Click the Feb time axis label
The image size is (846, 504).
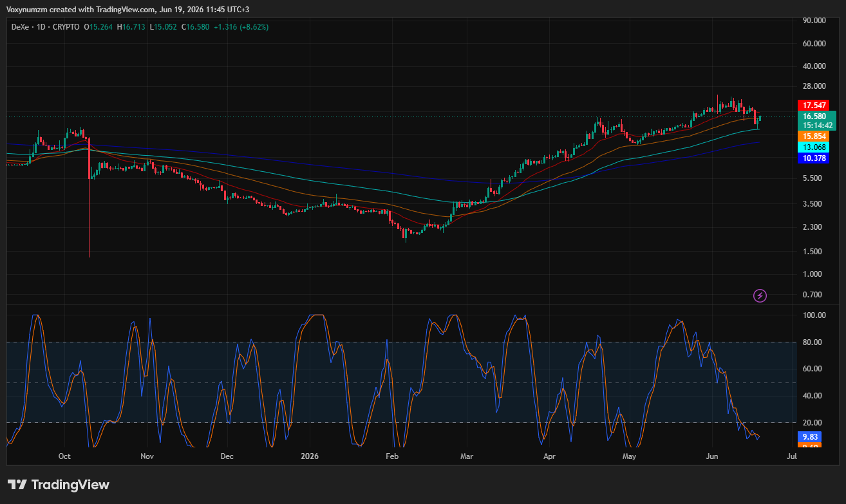coord(392,456)
